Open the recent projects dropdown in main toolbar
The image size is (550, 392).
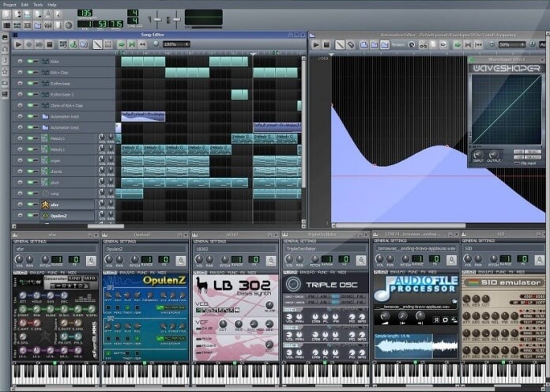point(37,14)
